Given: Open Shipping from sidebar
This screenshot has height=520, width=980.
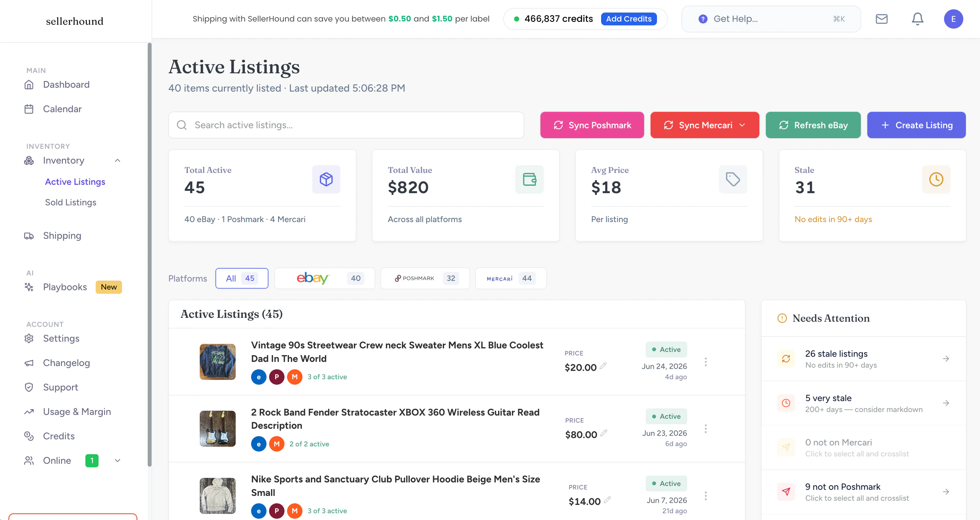Looking at the screenshot, I should pos(62,236).
